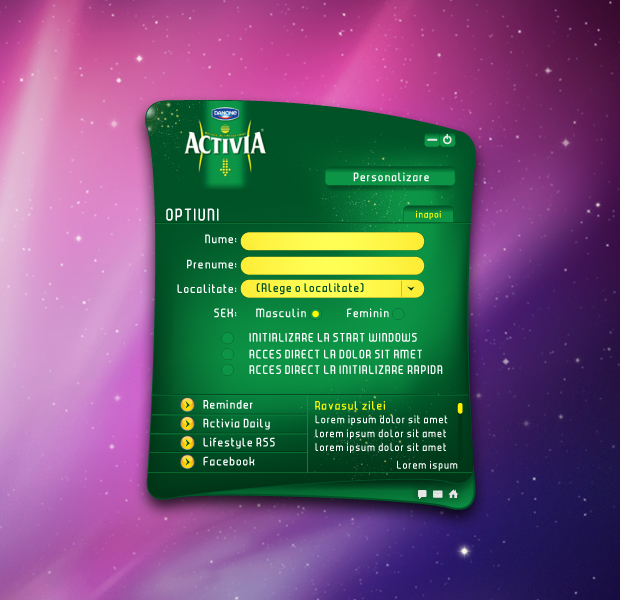Image resolution: width=620 pixels, height=600 pixels.
Task: Expand the Localitate dropdown arrow
Action: pos(412,288)
